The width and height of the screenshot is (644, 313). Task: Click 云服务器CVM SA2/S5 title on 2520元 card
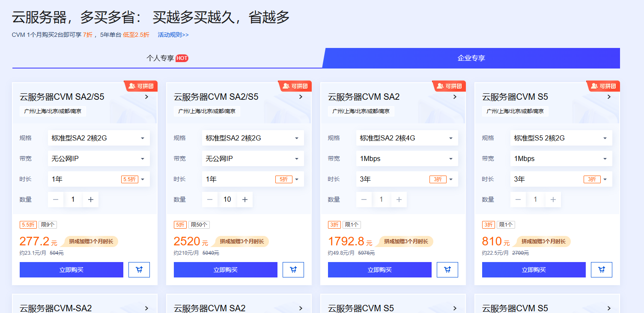(216, 97)
